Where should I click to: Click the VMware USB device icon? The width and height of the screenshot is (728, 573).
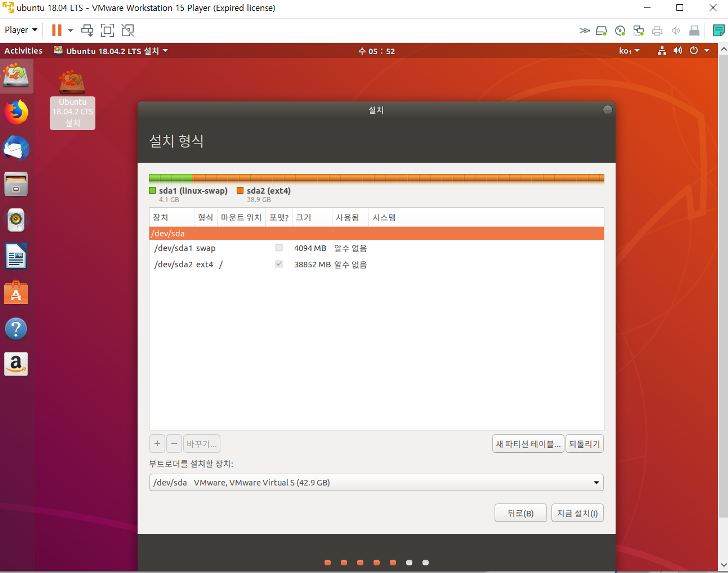(694, 31)
